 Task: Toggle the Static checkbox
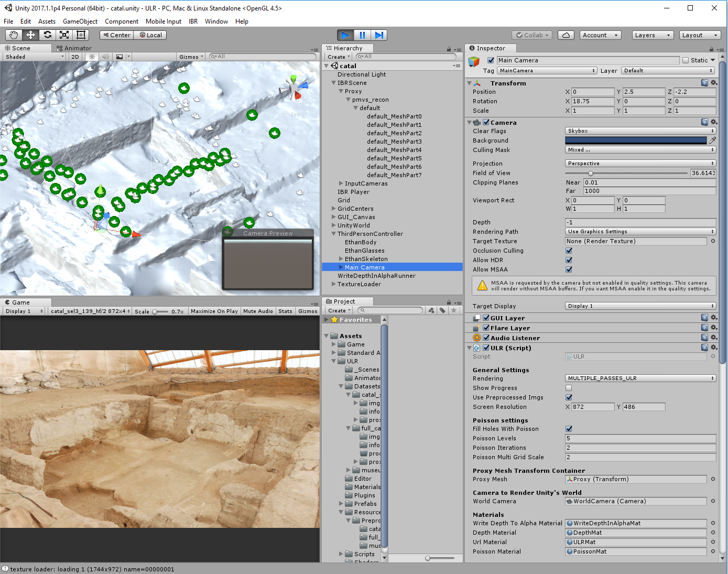pos(685,60)
